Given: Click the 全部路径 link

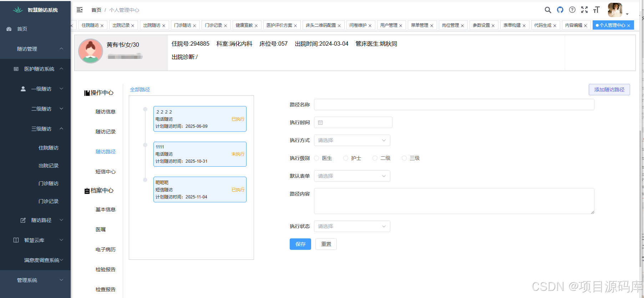Looking at the screenshot, I should [x=140, y=90].
